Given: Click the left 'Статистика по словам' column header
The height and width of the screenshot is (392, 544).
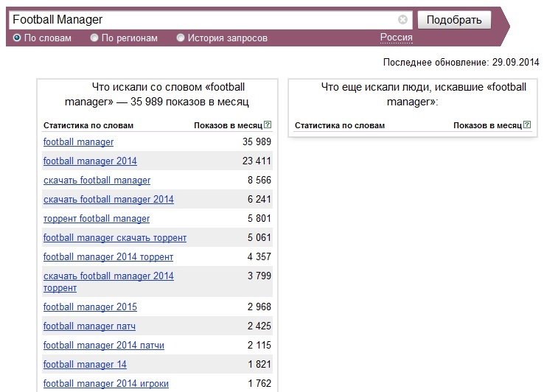Looking at the screenshot, I should [x=88, y=125].
